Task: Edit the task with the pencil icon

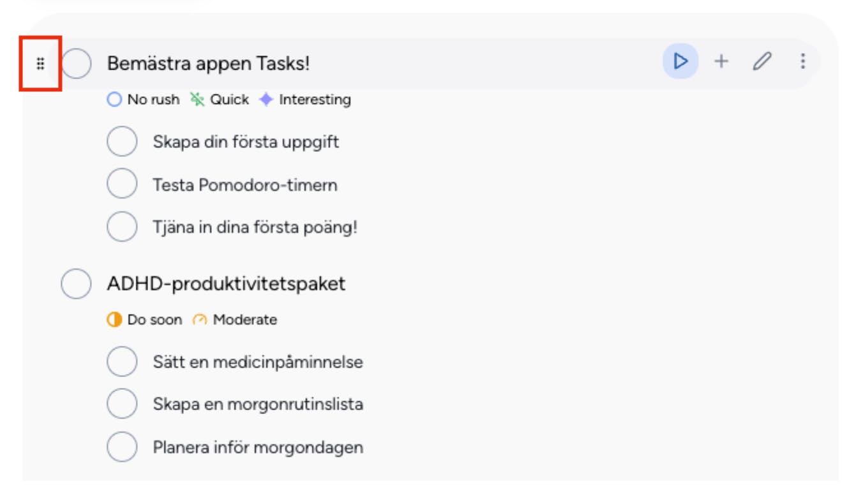Action: (x=762, y=61)
